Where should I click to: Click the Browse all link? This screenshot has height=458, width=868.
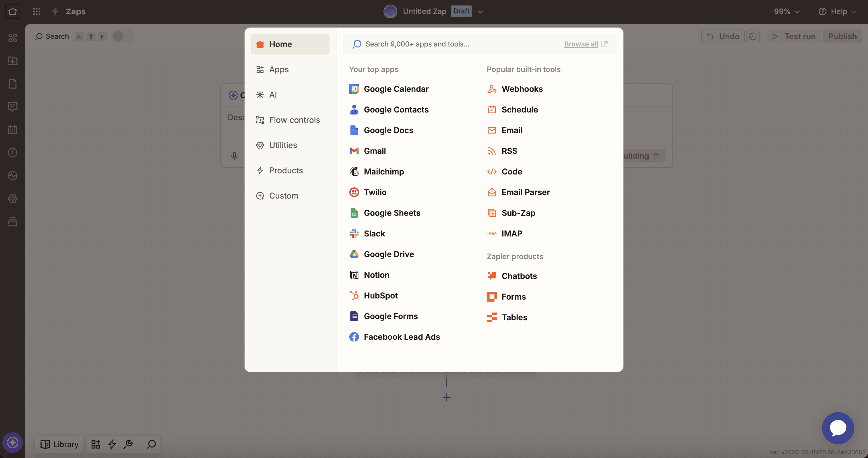(586, 44)
